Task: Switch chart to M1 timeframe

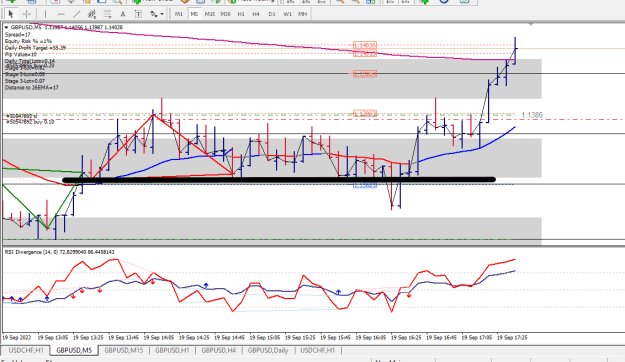Action: [x=179, y=14]
